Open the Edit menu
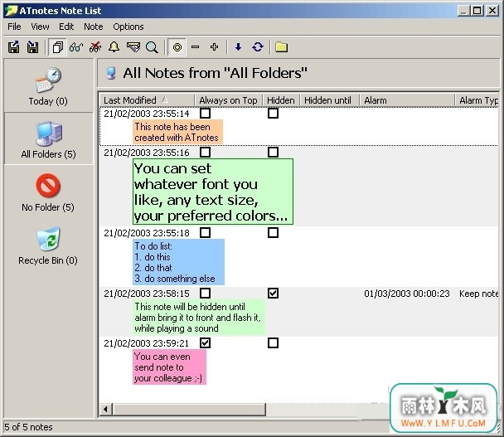 click(66, 27)
